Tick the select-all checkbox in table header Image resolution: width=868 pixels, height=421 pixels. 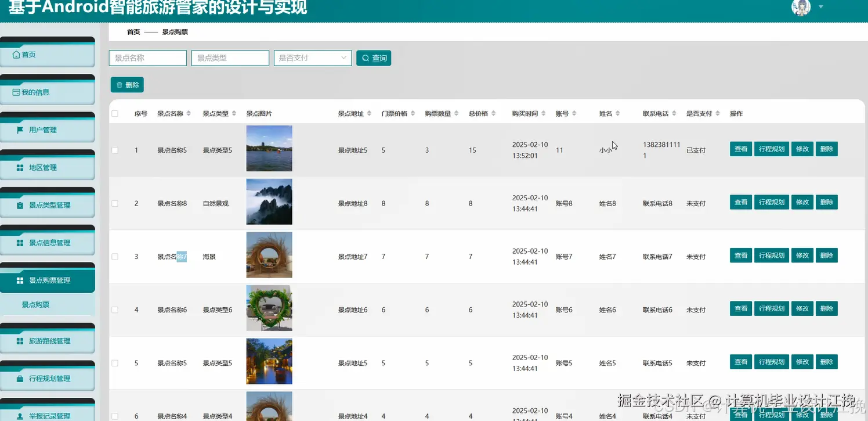coord(115,114)
